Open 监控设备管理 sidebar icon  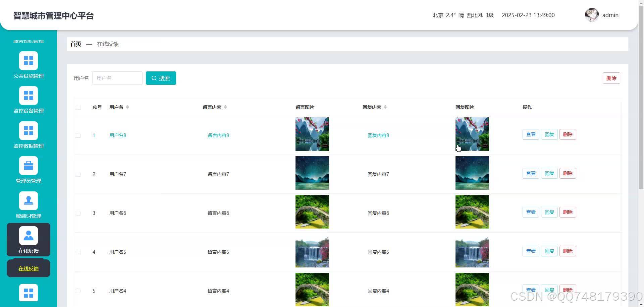point(29,96)
